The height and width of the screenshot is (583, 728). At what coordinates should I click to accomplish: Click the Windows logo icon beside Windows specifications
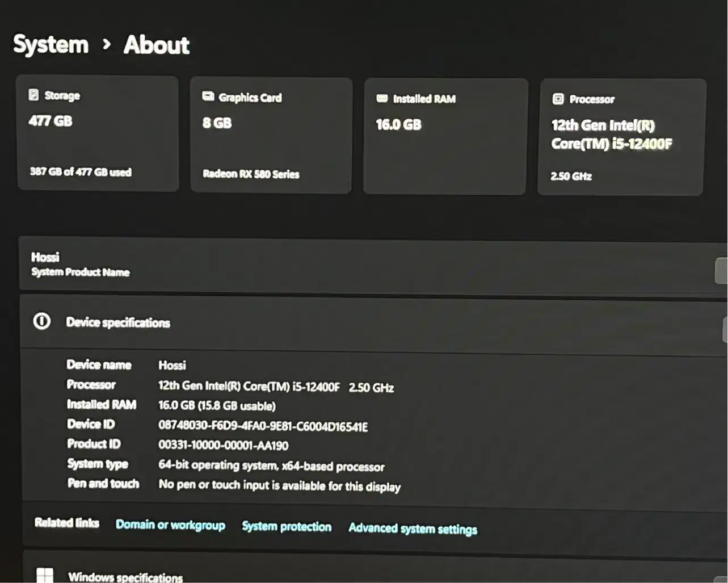click(45, 574)
